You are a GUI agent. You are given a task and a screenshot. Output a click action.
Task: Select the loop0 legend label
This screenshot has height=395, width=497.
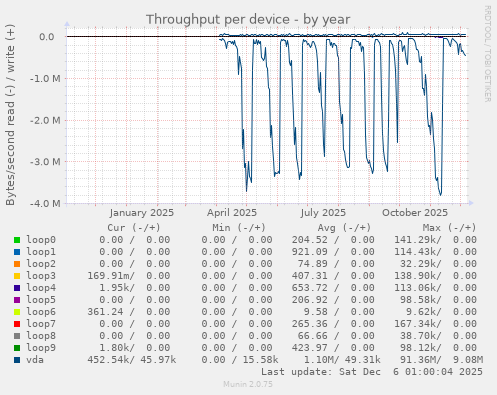41,240
